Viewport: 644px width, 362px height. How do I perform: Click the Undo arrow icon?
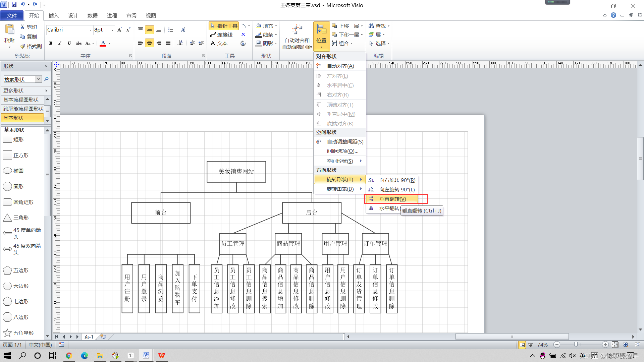[23, 5]
